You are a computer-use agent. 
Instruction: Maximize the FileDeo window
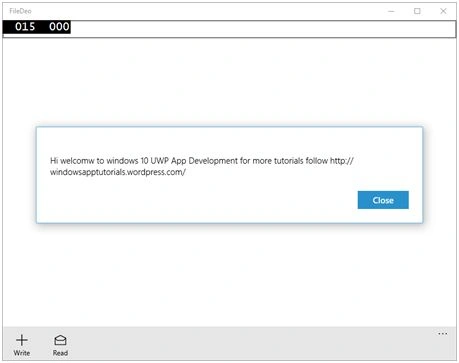pos(417,11)
